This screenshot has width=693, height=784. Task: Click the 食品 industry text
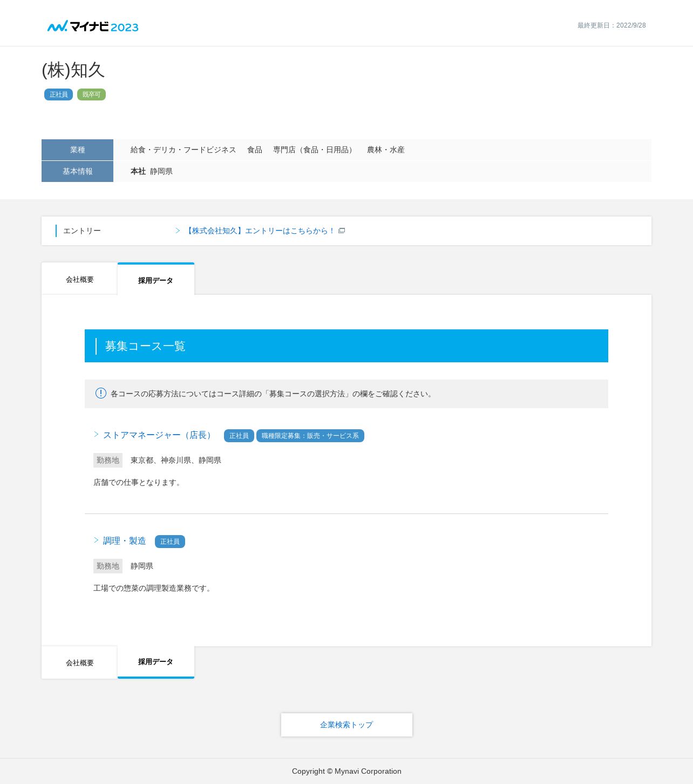(x=255, y=150)
